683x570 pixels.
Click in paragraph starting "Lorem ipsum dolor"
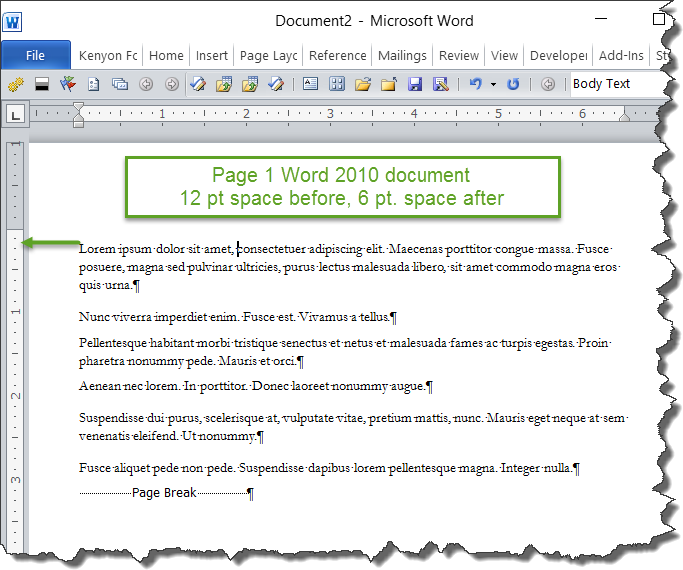coord(348,266)
